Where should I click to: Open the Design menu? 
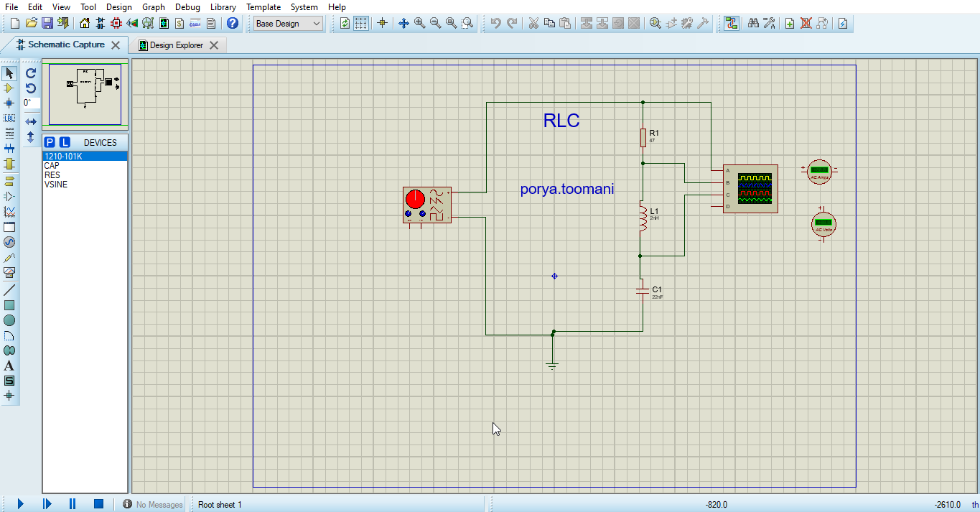coord(119,6)
